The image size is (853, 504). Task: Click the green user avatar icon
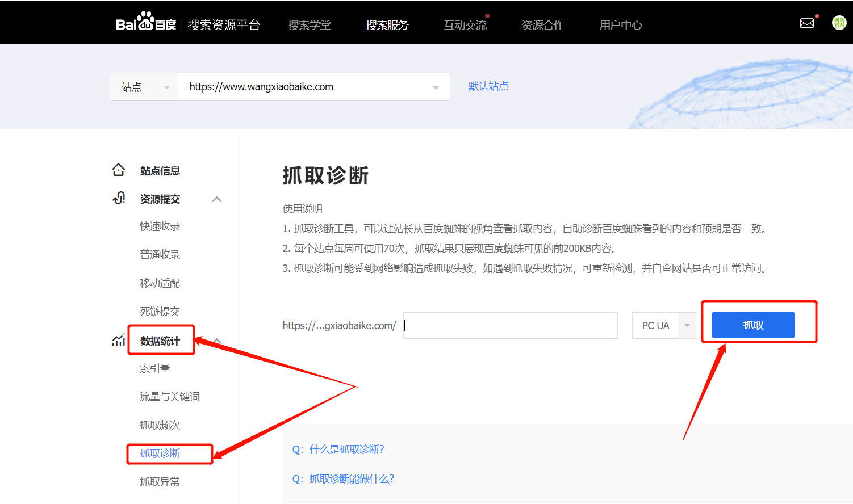[839, 23]
